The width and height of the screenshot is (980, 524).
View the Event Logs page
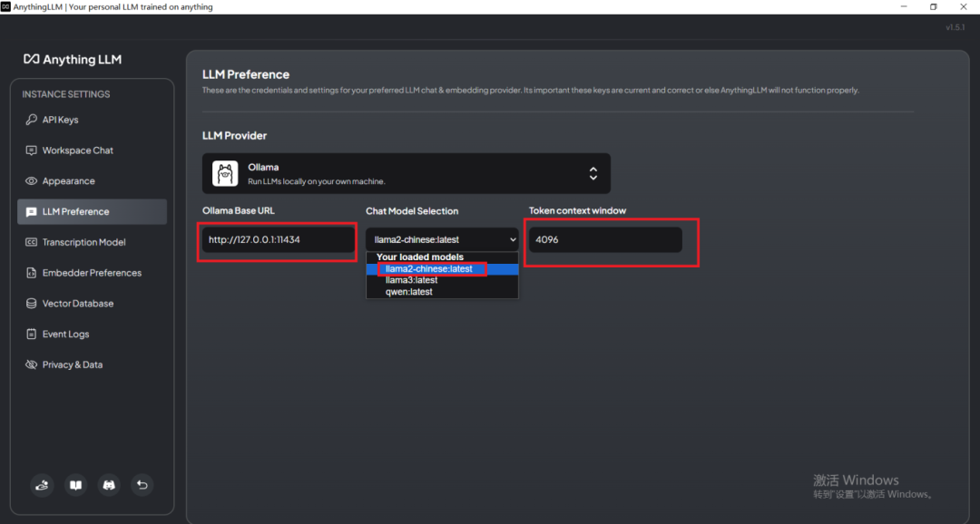(x=92, y=335)
